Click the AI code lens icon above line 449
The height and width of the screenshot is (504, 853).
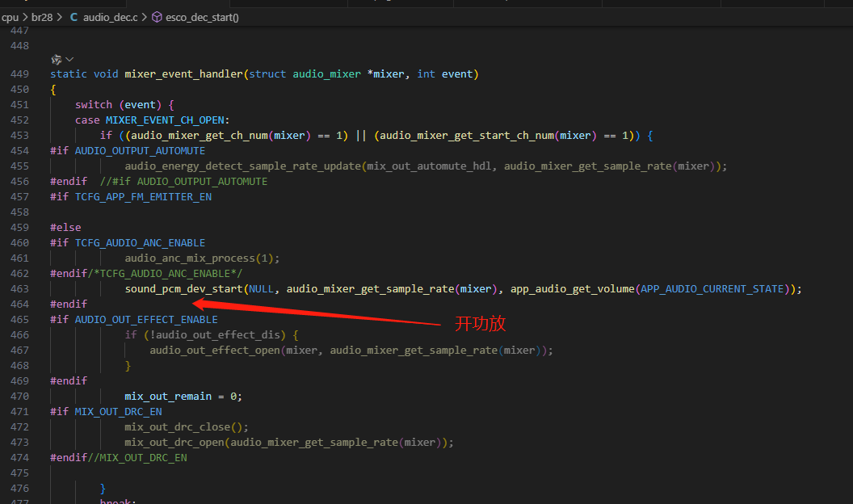point(56,59)
